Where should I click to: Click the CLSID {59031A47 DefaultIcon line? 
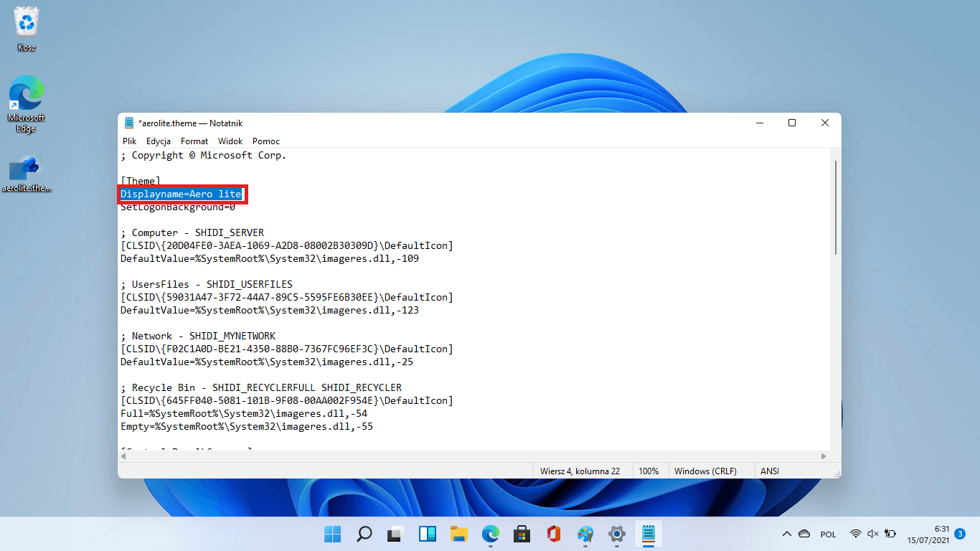coord(287,298)
